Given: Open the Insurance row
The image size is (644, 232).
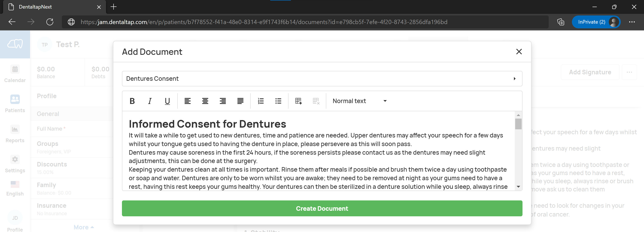Looking at the screenshot, I should click(x=71, y=209).
